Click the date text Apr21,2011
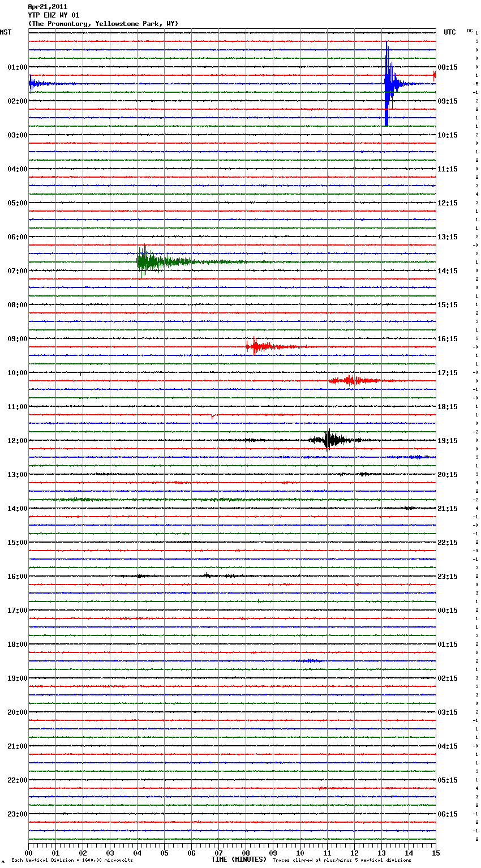 48,7
